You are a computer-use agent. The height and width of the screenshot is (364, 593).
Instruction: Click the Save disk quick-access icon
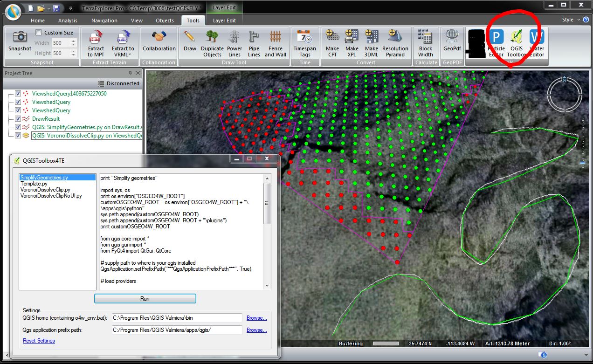point(56,8)
